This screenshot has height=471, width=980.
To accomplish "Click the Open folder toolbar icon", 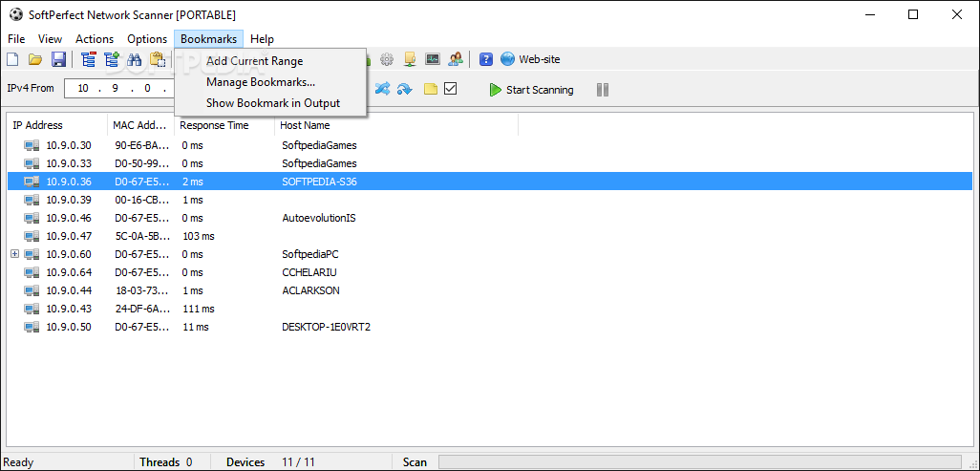I will (x=35, y=59).
